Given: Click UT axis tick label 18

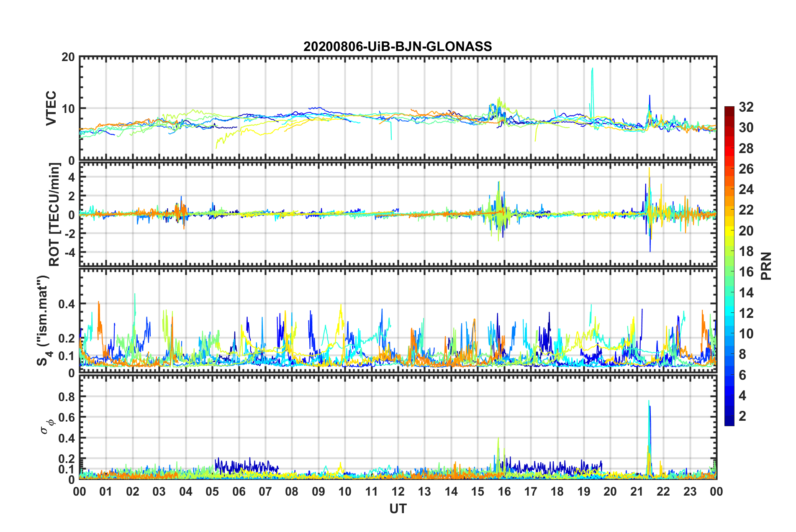Looking at the screenshot, I should [x=557, y=491].
